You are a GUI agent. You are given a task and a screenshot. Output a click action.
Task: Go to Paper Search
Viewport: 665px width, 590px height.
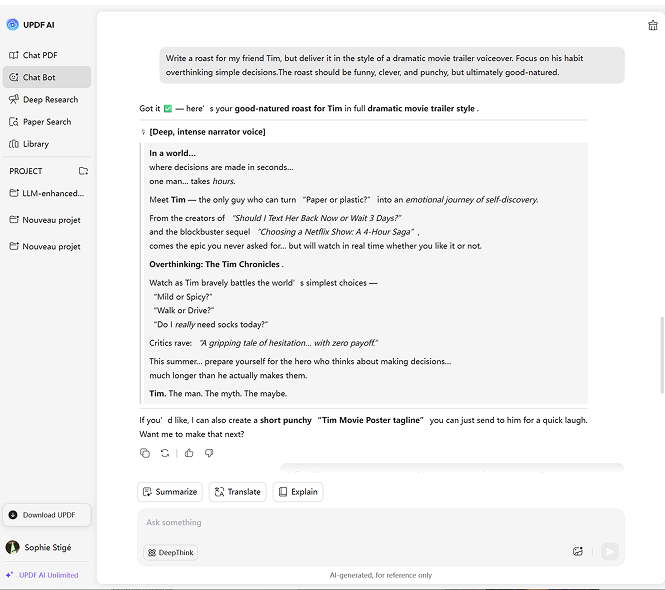pyautogui.click(x=45, y=122)
